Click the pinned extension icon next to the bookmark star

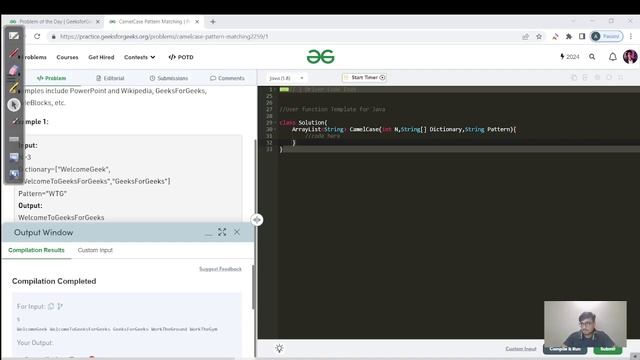[x=555, y=36]
